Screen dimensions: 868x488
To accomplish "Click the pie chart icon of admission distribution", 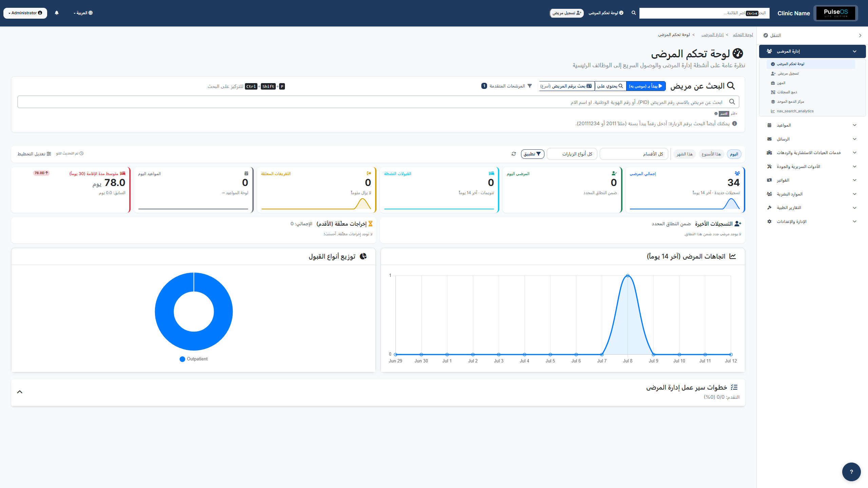I will [363, 256].
